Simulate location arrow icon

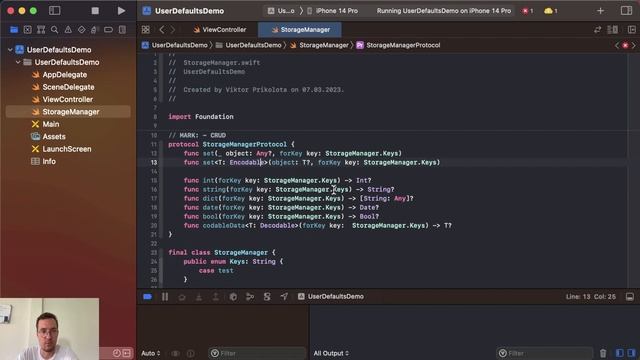(x=284, y=297)
